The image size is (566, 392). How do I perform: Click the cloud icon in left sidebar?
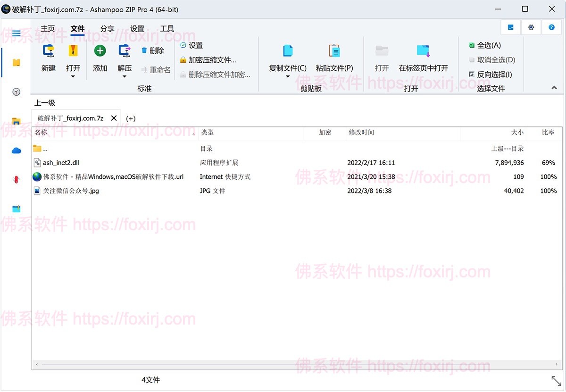[x=17, y=150]
